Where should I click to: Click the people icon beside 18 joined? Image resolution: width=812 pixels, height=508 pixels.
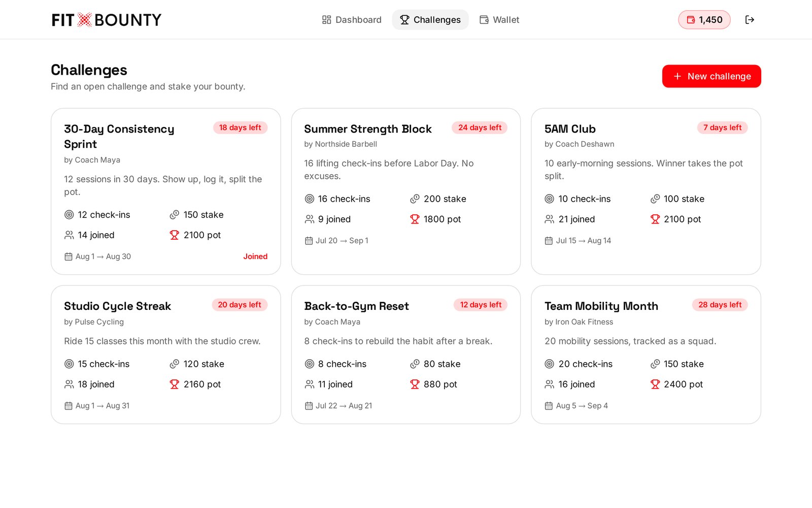coord(69,385)
